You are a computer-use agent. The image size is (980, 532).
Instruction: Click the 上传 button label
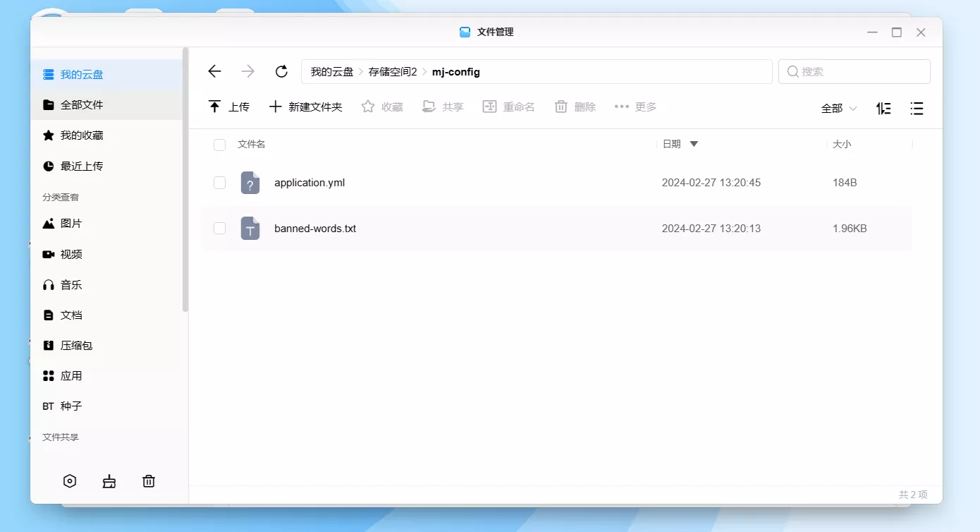pyautogui.click(x=239, y=107)
